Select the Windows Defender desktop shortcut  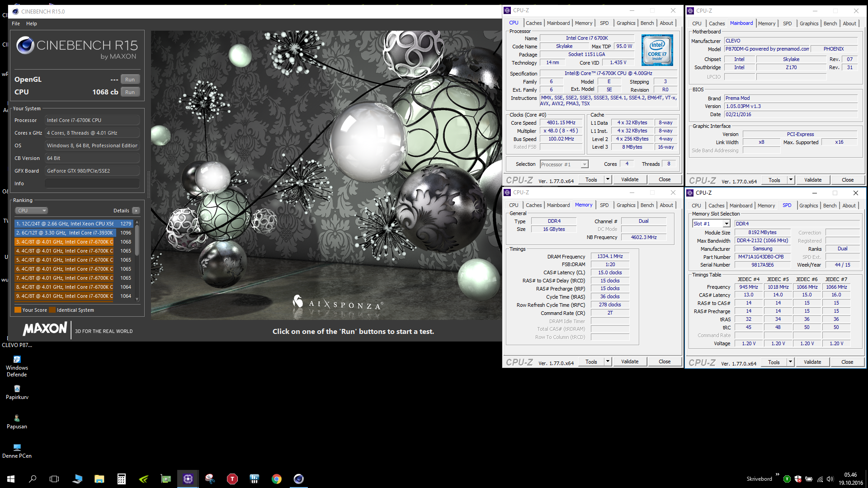pos(17,366)
